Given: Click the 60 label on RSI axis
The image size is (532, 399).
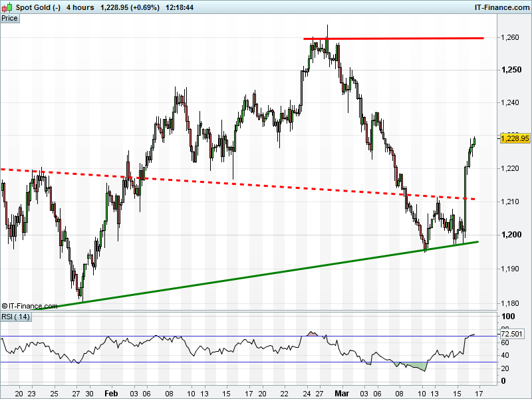Looking at the screenshot, I should point(505,342).
